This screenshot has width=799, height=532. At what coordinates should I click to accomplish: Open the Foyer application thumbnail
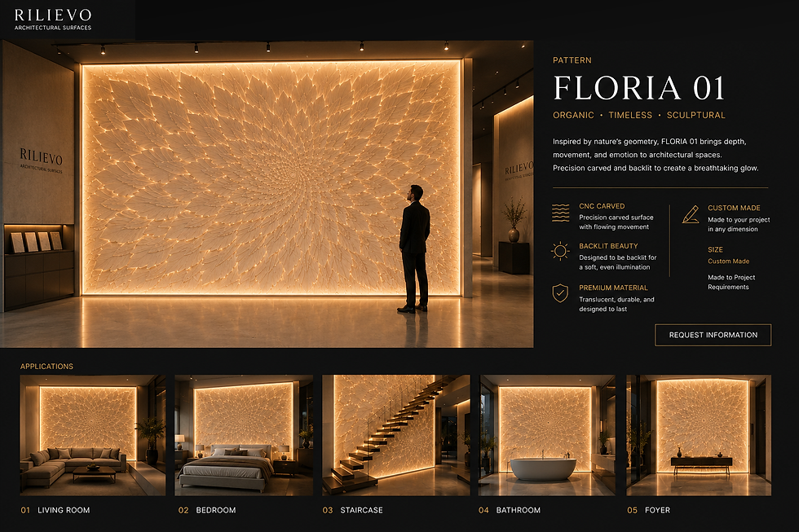point(699,435)
